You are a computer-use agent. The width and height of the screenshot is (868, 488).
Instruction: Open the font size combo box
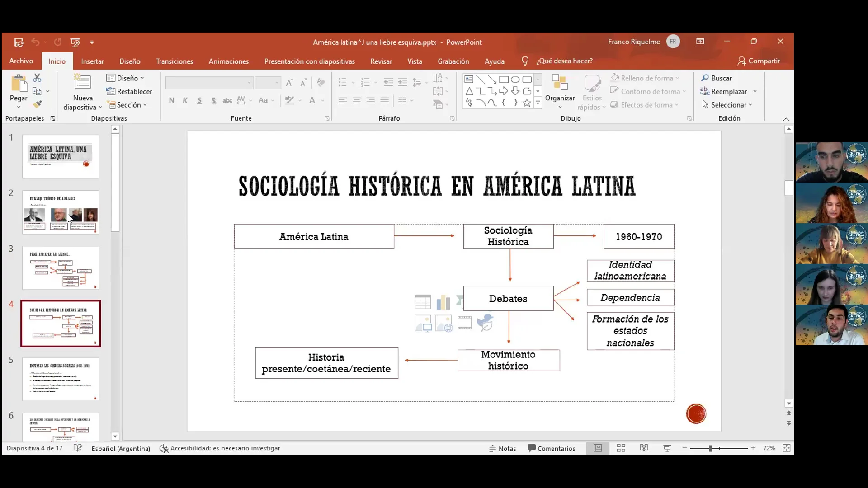[268, 83]
